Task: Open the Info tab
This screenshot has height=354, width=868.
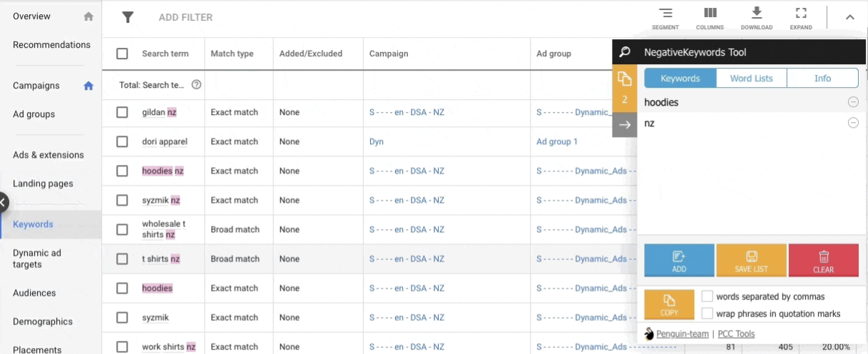Action: 822,79
